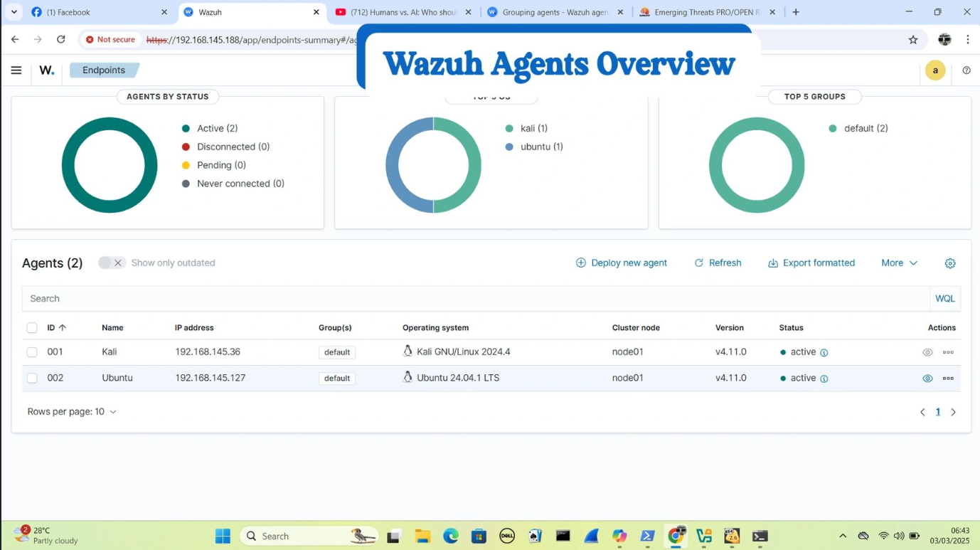
Task: Sort agents by ID column
Action: [56, 328]
